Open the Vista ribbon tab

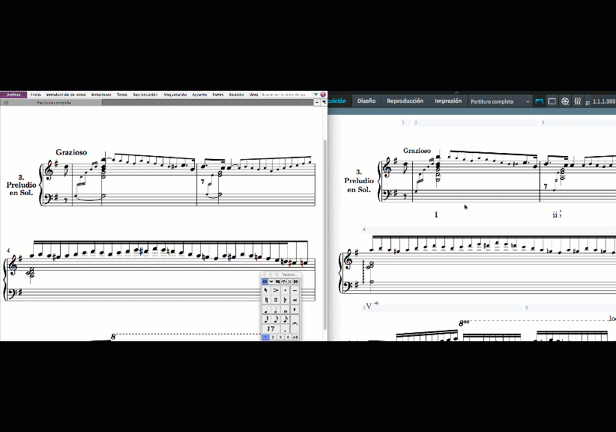point(253,95)
